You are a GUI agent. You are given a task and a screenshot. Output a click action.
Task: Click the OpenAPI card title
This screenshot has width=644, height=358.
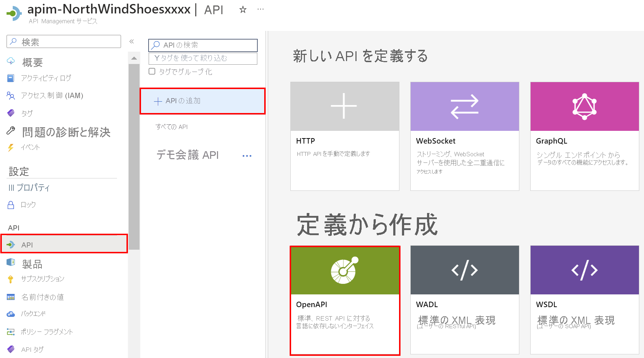click(312, 305)
